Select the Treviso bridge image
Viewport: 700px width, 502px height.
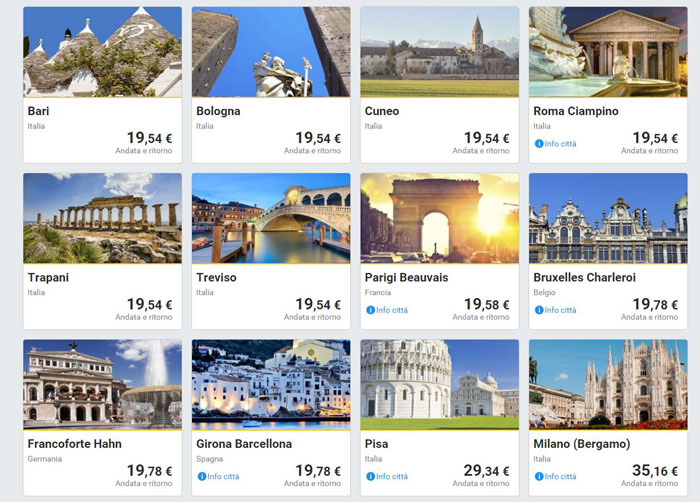(271, 218)
